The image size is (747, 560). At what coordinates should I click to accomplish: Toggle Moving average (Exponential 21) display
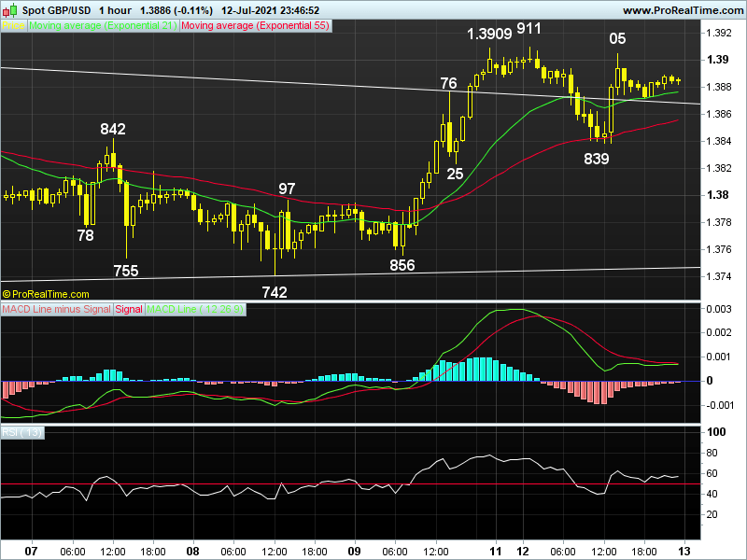tap(103, 26)
